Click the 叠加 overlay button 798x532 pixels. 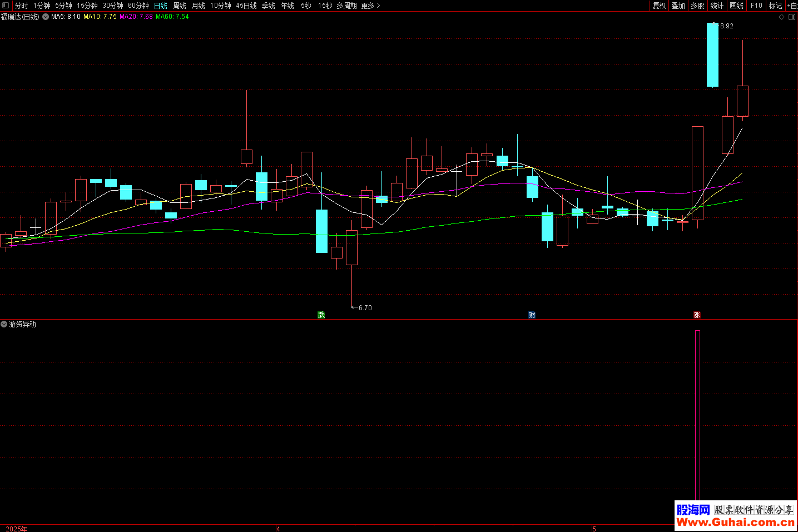pos(678,6)
